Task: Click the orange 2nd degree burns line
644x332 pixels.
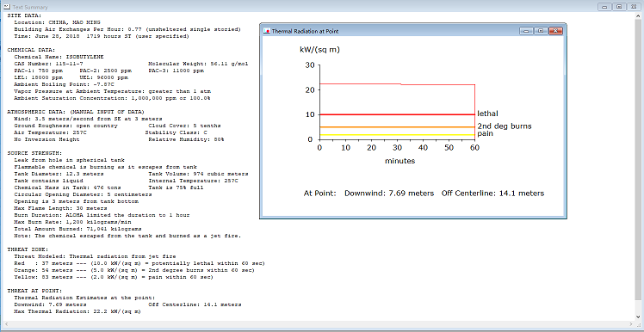Action: click(397, 127)
